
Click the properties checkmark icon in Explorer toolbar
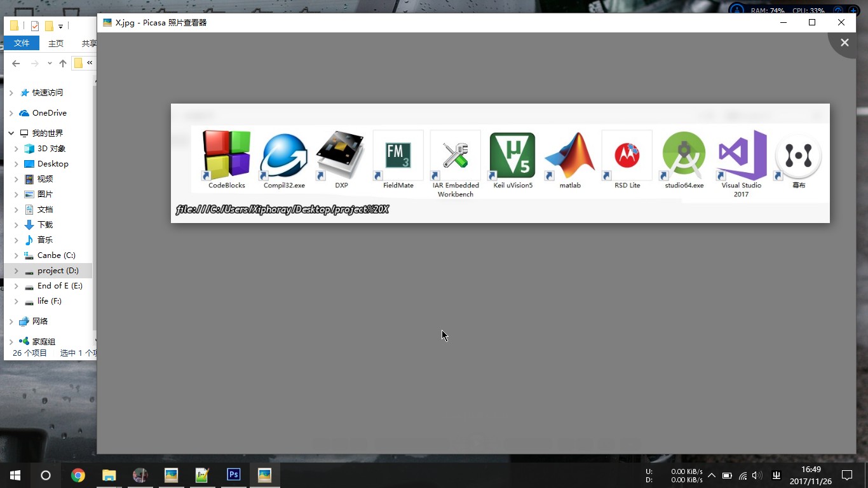click(35, 26)
